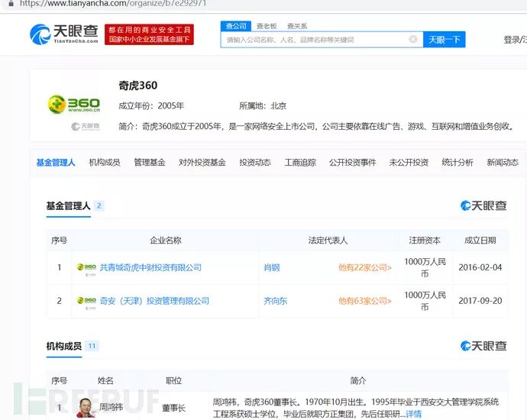527x420 pixels.
Task: Click the red promotional banner in header
Action: (x=149, y=34)
